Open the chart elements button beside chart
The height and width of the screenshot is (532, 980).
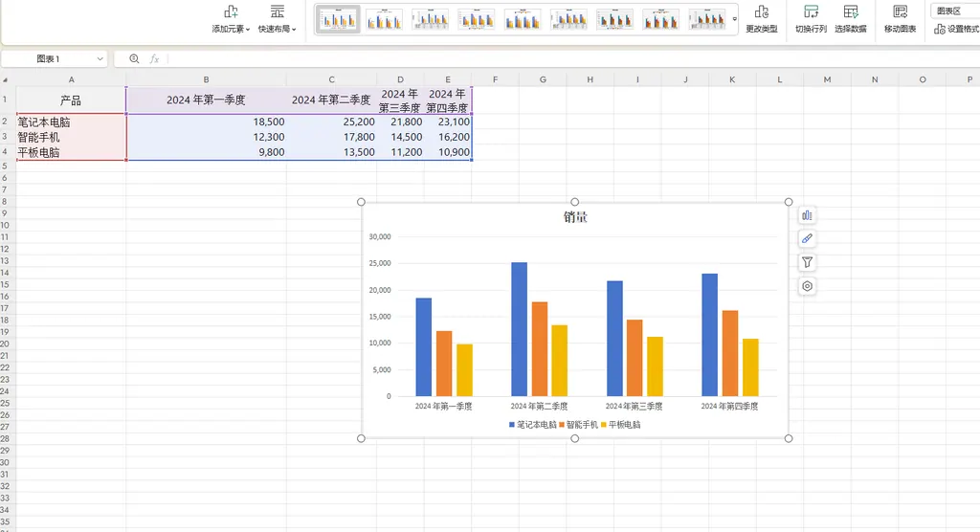click(x=807, y=215)
